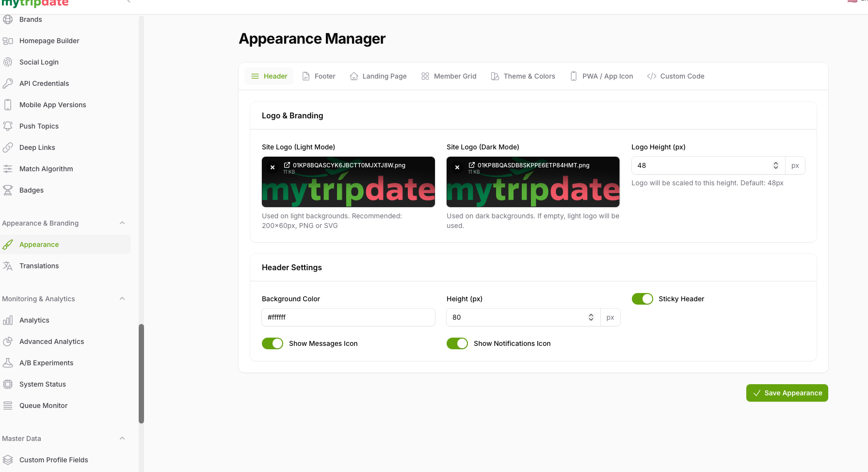Click the sidebar scrollbar thumb

141,374
